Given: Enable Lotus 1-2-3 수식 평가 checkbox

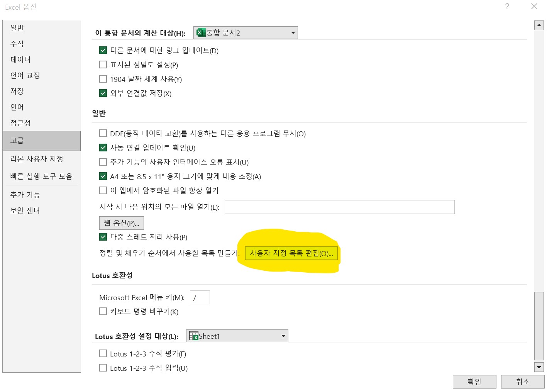Looking at the screenshot, I should click(x=103, y=353).
